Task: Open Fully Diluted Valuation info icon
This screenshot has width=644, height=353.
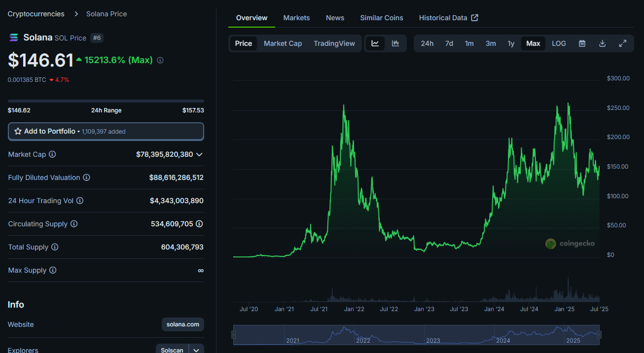Action: click(x=86, y=177)
